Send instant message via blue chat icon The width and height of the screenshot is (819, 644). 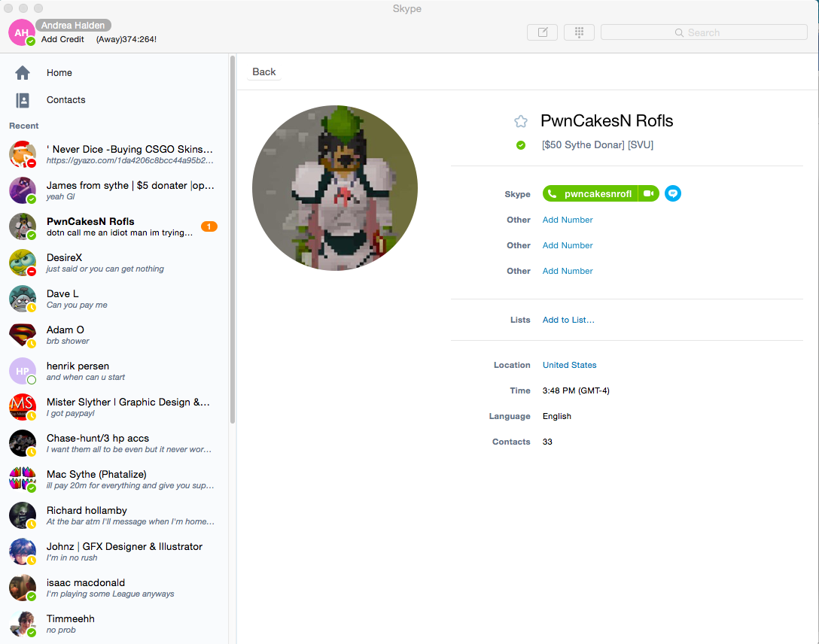(673, 193)
